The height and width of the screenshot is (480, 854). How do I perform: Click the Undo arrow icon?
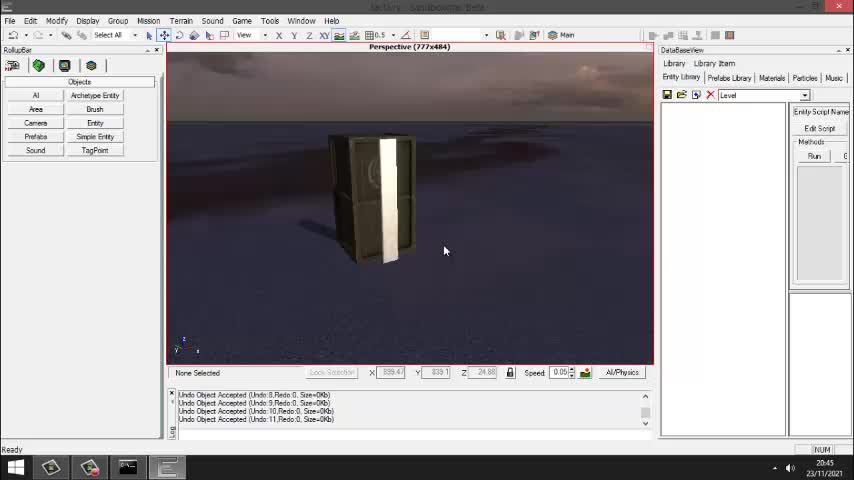tap(13, 35)
